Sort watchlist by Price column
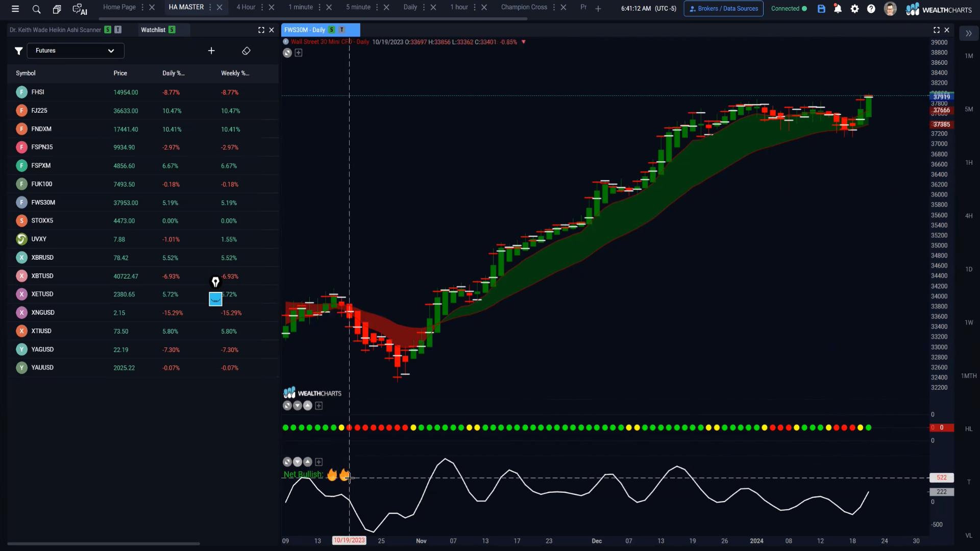 click(120, 73)
